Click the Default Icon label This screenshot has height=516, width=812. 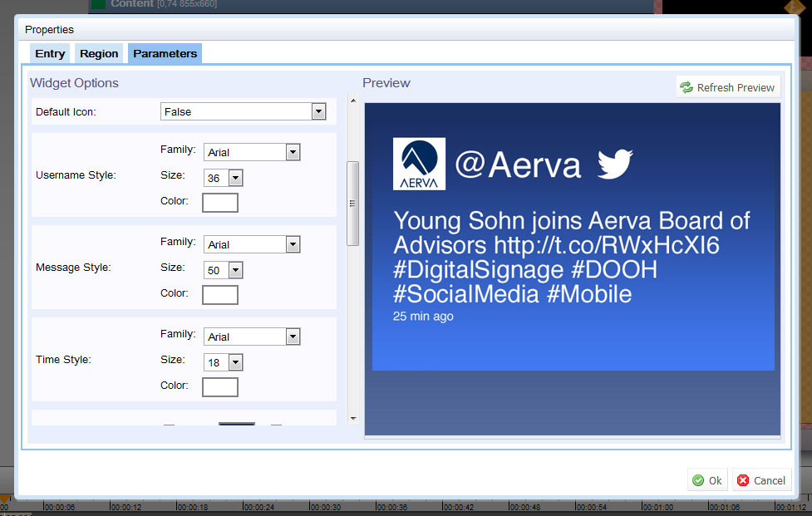[x=66, y=112]
